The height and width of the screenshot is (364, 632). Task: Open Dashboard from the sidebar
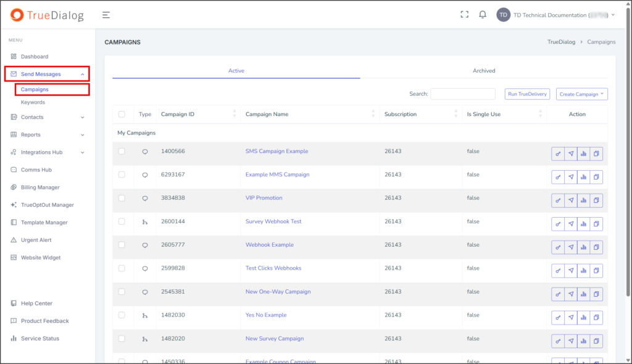click(35, 56)
